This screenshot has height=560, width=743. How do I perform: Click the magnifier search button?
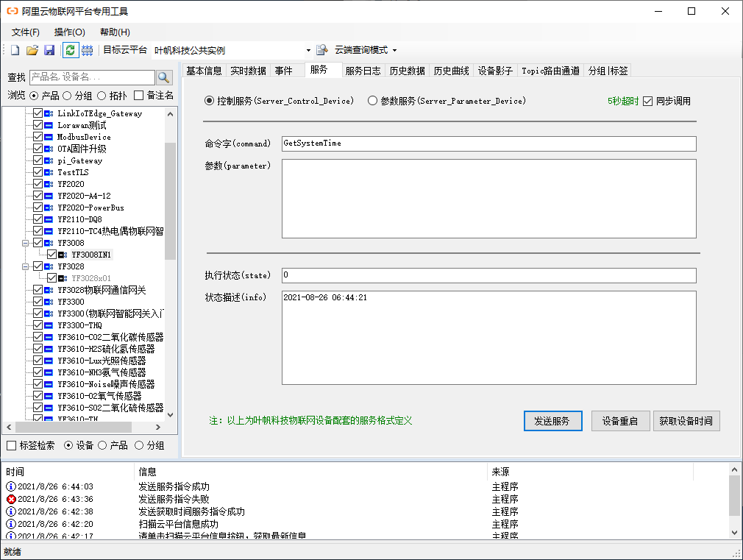(164, 77)
